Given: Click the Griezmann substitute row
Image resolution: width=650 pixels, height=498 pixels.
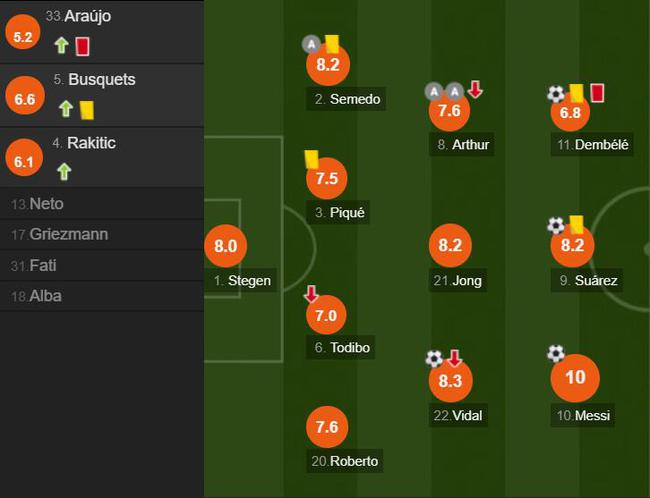Looking at the screenshot, I should click(100, 235).
